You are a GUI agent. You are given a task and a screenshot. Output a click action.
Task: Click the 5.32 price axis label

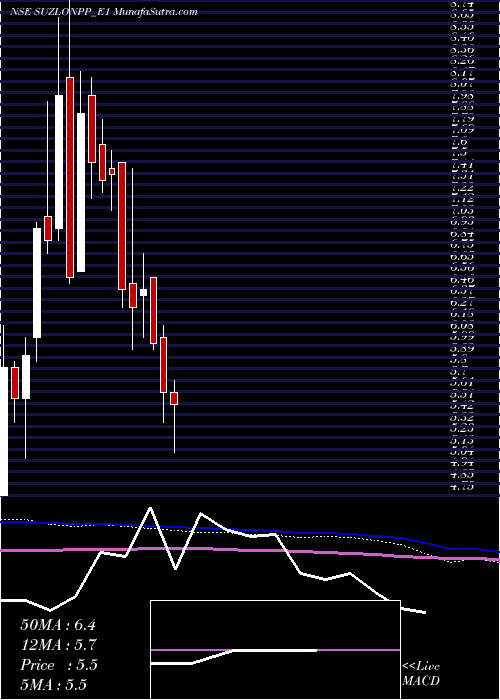coord(462,418)
